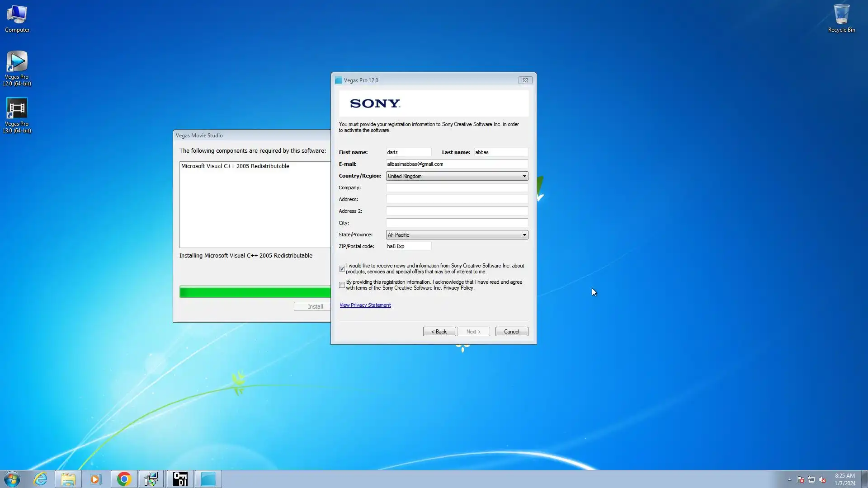Click the Back button

[439, 332]
